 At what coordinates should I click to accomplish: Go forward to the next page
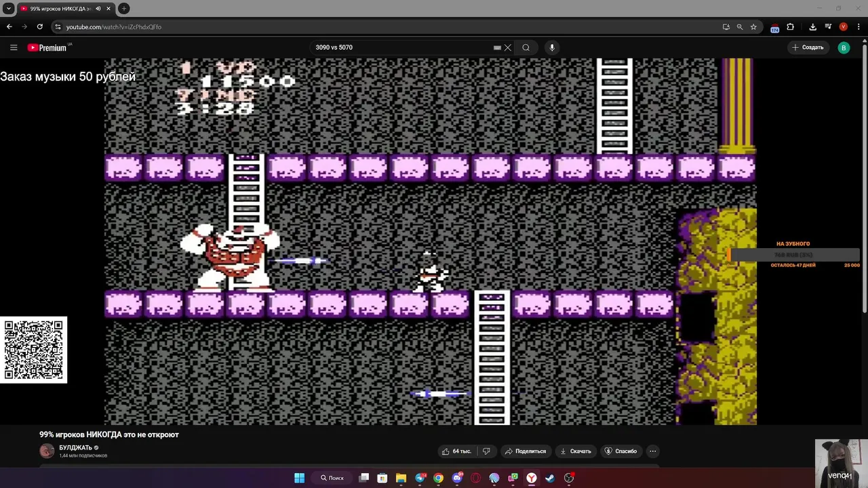point(24,27)
